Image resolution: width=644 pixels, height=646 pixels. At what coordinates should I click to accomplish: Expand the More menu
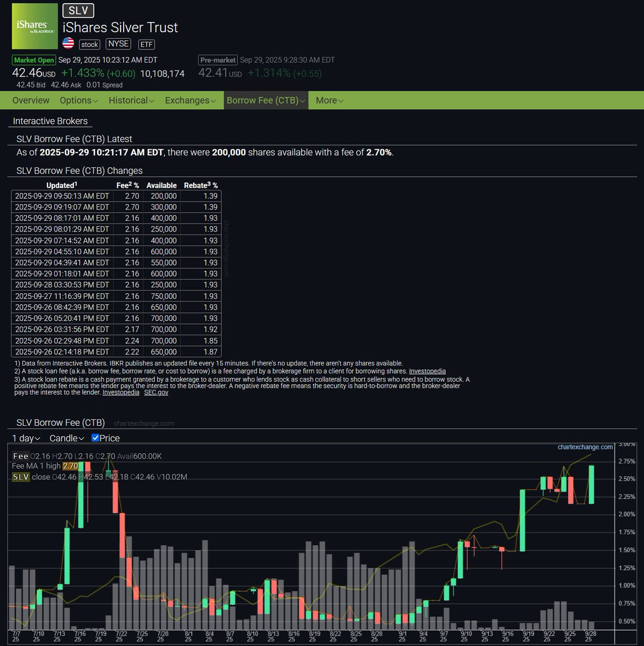[329, 101]
